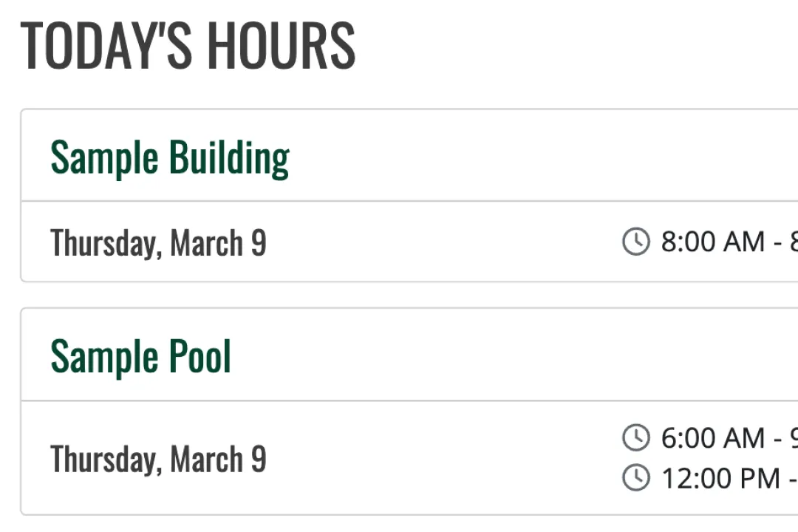This screenshot has height=532, width=798.
Task: Click the Sample Building card header area
Action: (x=399, y=156)
